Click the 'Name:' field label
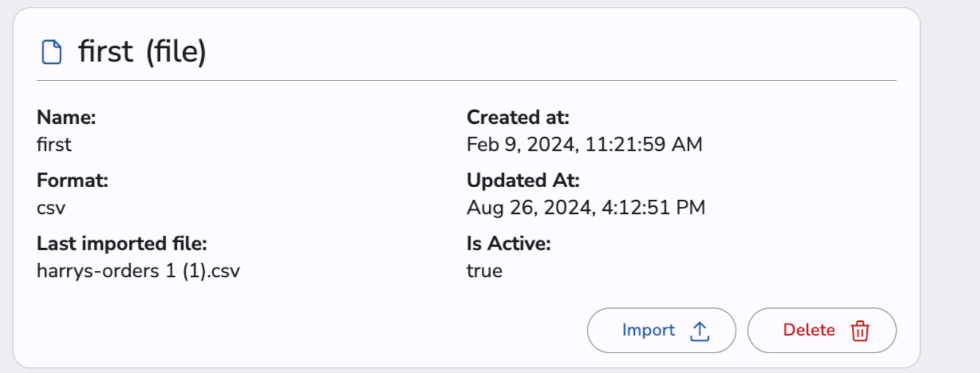This screenshot has width=980, height=373. 66,118
